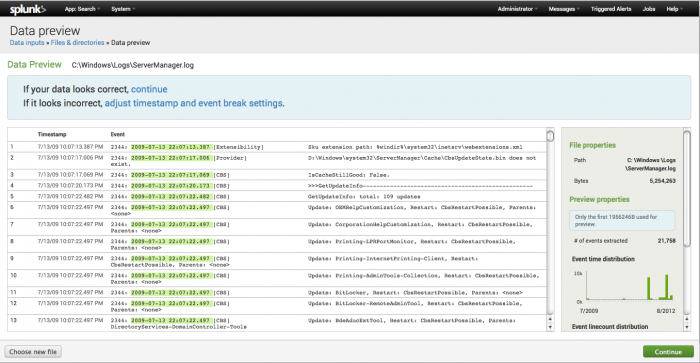
Task: Click 'GetUpdateInfo: total: 109 updates' event text
Action: [364, 196]
